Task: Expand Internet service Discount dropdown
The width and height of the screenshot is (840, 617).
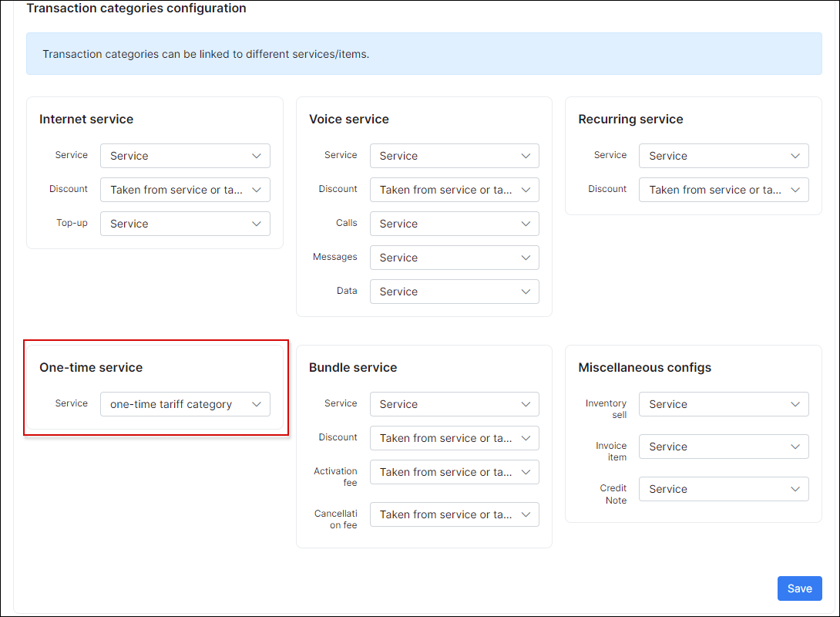Action: (x=185, y=190)
